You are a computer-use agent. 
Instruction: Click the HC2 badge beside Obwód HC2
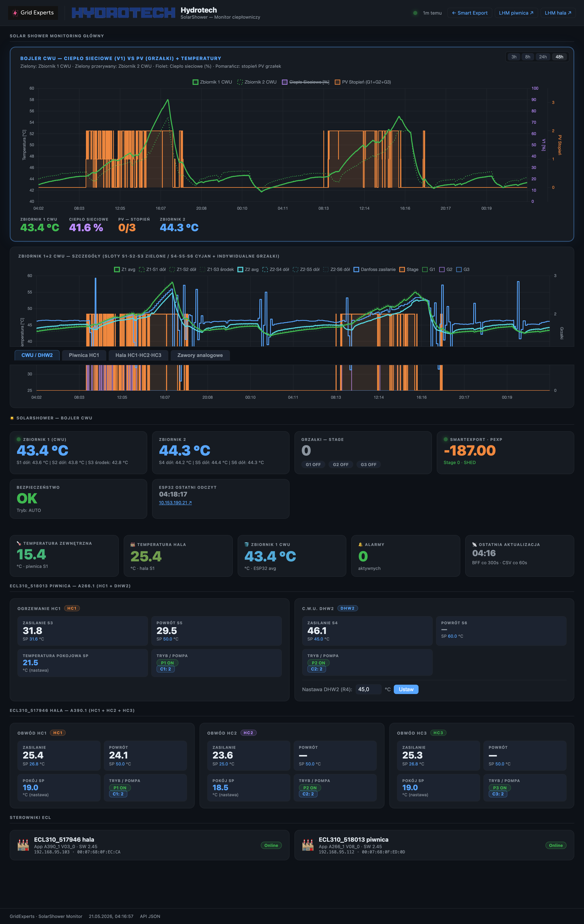click(249, 733)
